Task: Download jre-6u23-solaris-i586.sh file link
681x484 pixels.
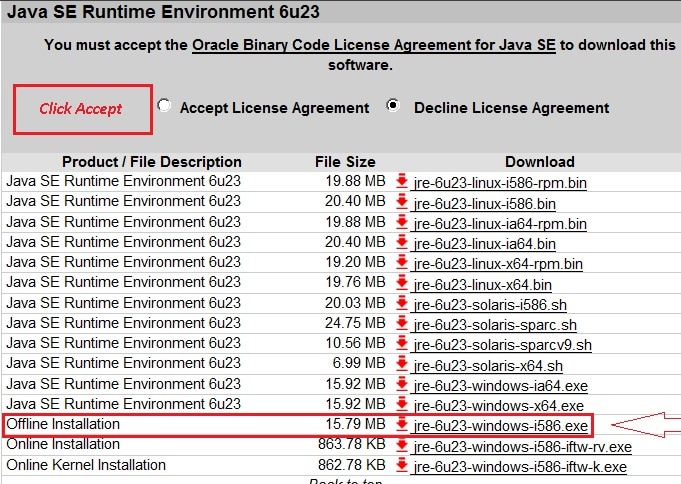Action: (490, 304)
